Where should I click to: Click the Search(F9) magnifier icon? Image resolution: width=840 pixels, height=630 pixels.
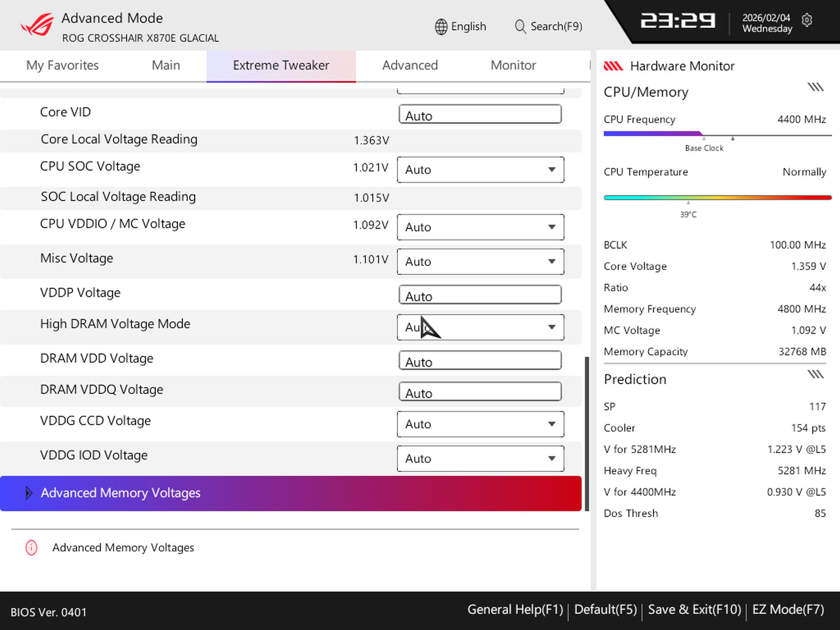click(x=520, y=27)
